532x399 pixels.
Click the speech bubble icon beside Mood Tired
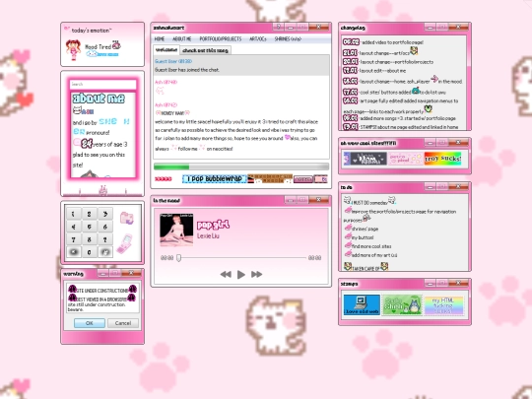click(x=116, y=45)
